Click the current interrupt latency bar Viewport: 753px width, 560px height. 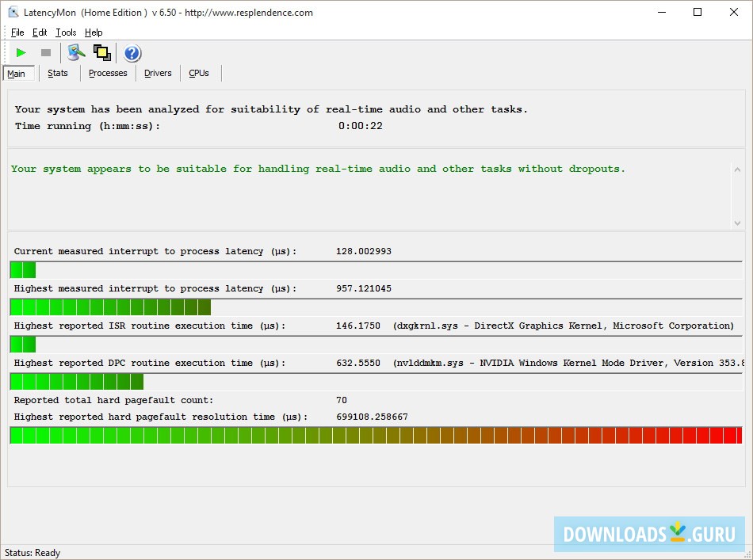pos(376,270)
